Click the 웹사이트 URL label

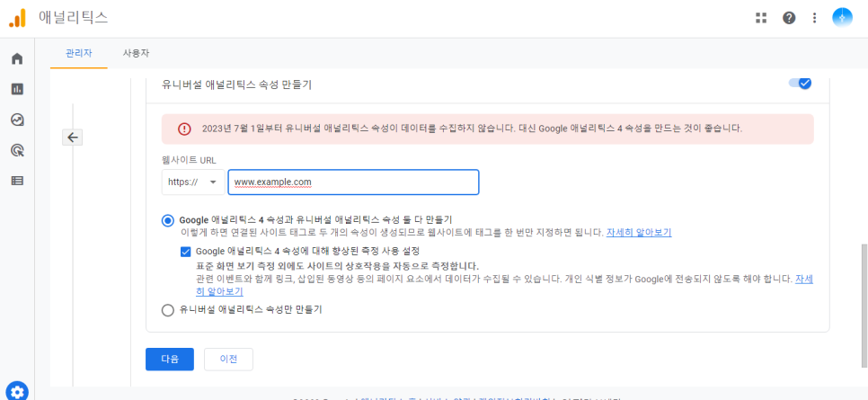[189, 160]
